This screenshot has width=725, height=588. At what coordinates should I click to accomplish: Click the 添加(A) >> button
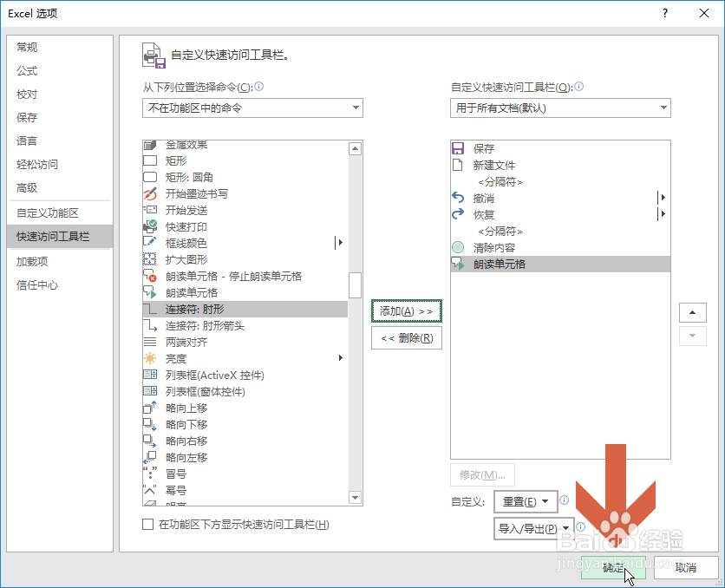pyautogui.click(x=407, y=311)
